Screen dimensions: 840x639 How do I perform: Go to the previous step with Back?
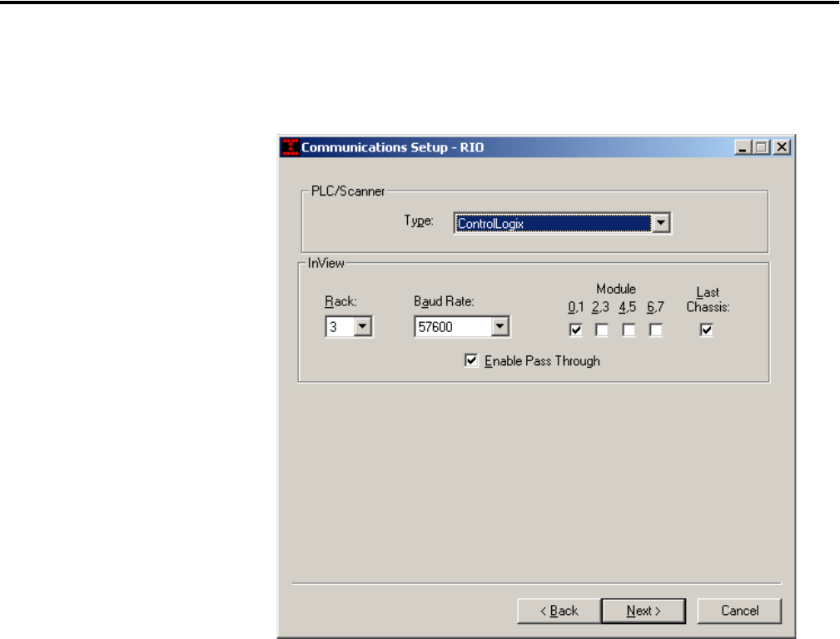pyautogui.click(x=559, y=612)
